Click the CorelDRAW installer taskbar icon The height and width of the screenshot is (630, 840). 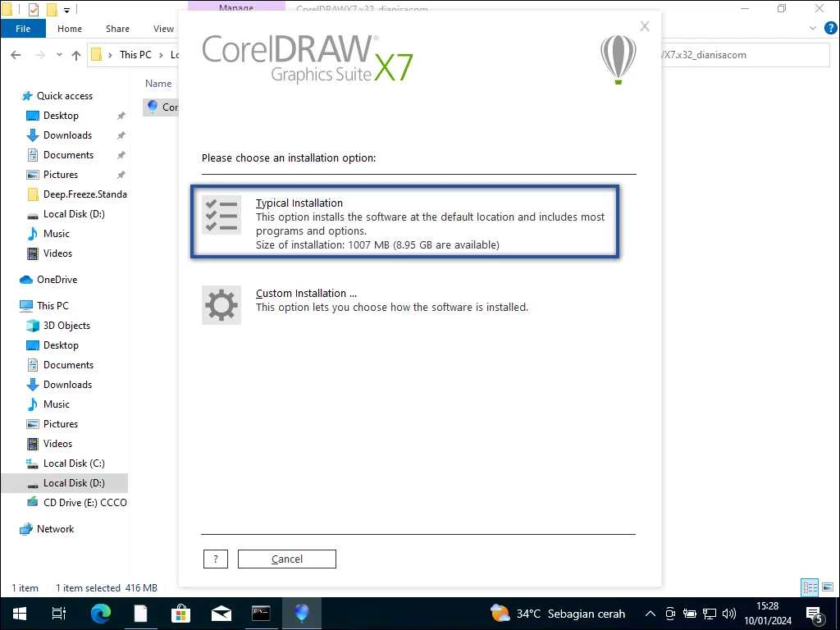click(x=302, y=614)
